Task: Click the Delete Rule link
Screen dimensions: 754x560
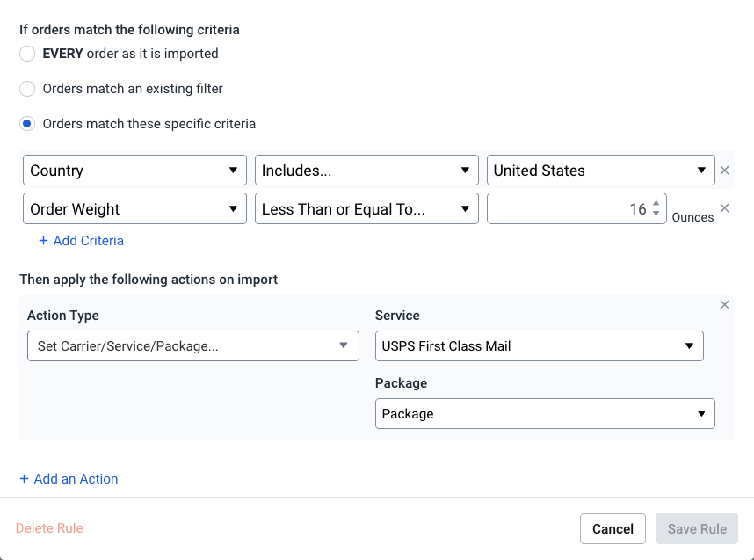Action: click(49, 528)
